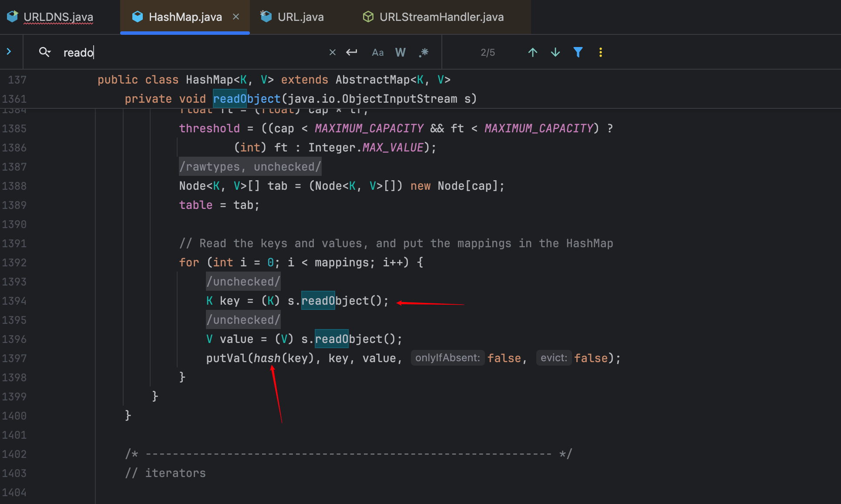Click the hash call in putVal line
Viewport: 841px width, 504px height.
tap(267, 358)
